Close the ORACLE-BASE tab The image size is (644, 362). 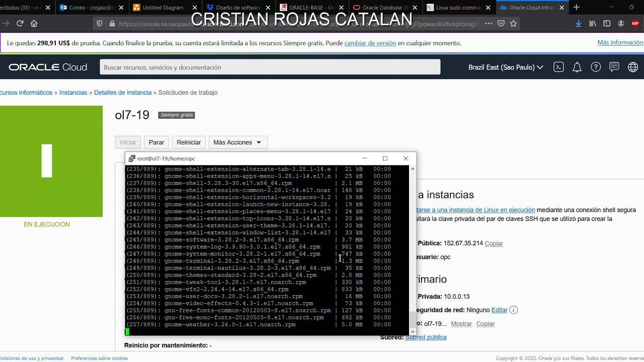point(341,8)
